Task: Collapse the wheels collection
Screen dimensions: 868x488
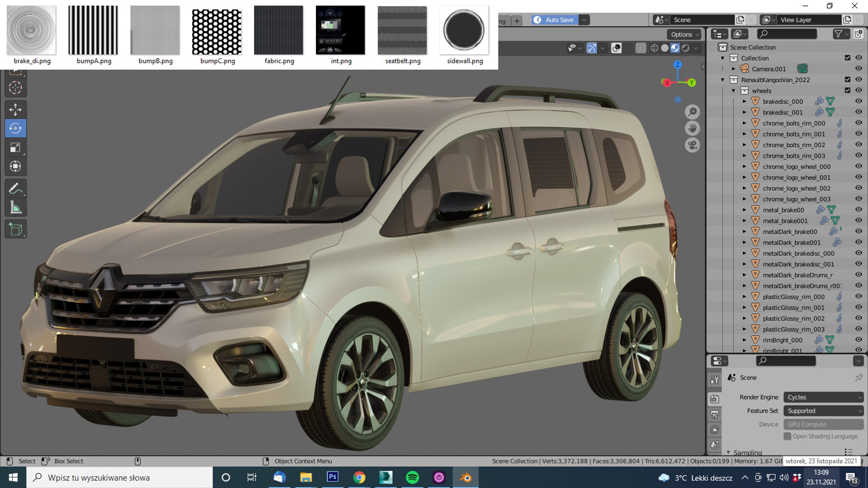Action: pyautogui.click(x=734, y=90)
